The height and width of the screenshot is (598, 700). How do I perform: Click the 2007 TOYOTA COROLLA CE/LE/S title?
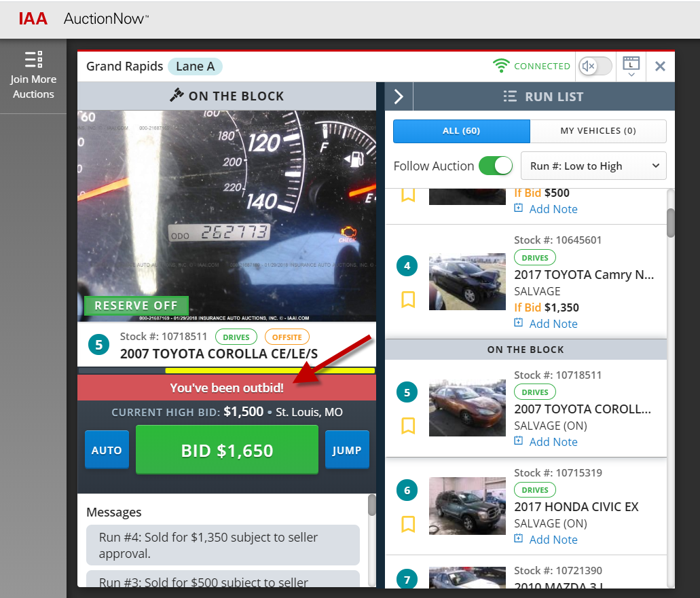tap(219, 354)
